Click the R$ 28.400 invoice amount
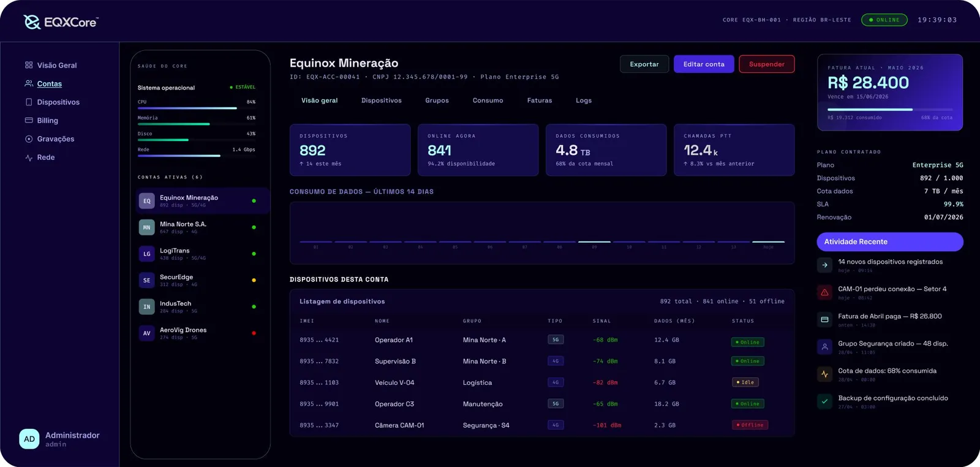The height and width of the screenshot is (467, 980). point(868,83)
